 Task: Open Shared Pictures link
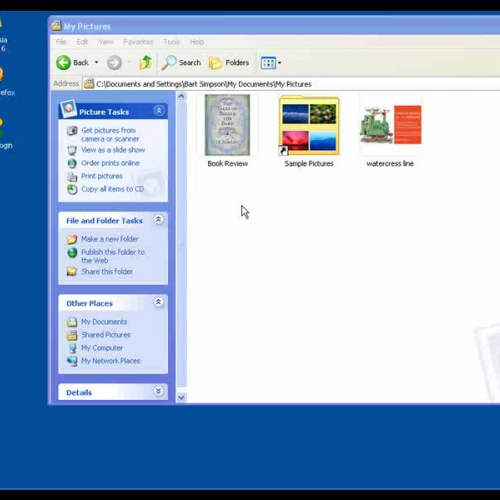pyautogui.click(x=106, y=335)
